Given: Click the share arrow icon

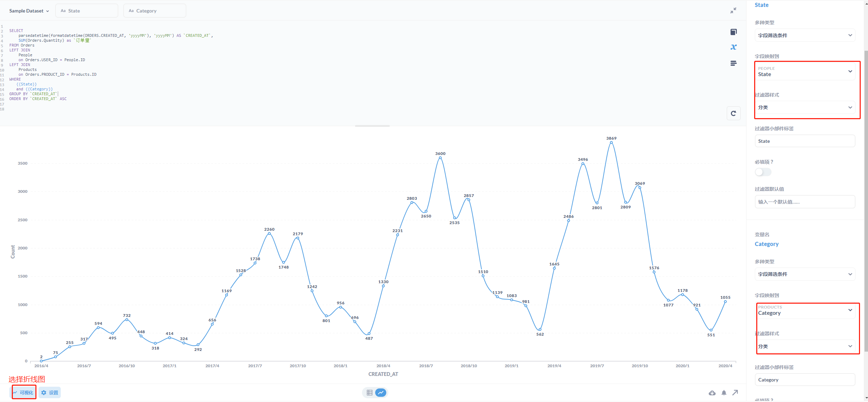Looking at the screenshot, I should coord(735,393).
